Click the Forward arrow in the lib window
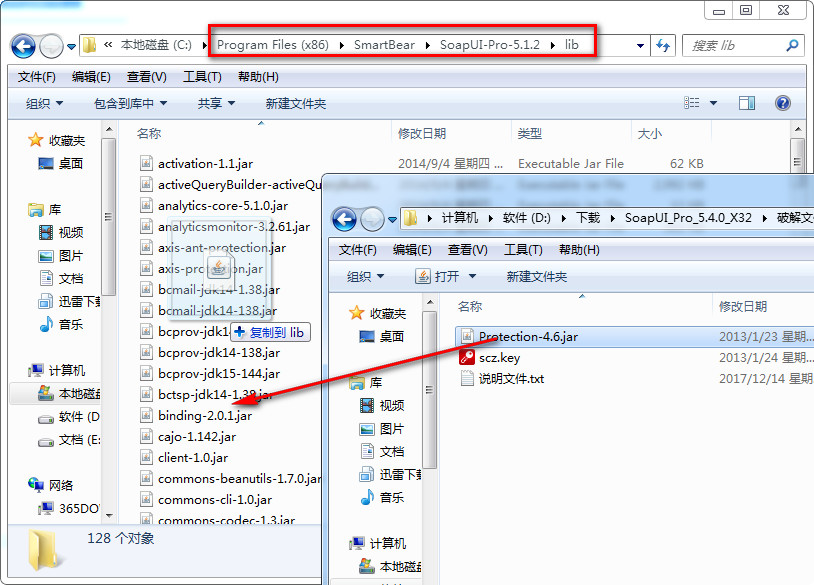 tap(51, 47)
